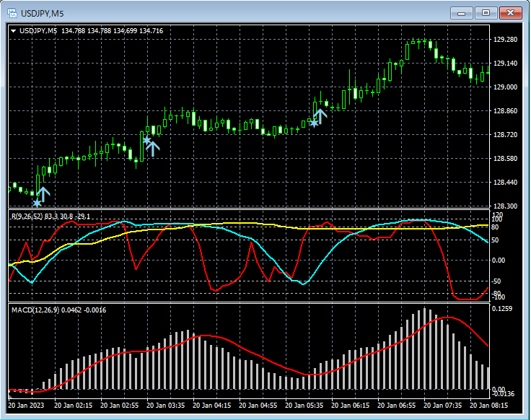Click the USDJPY,M5 title bar text
531x420 pixels.
pos(42,14)
